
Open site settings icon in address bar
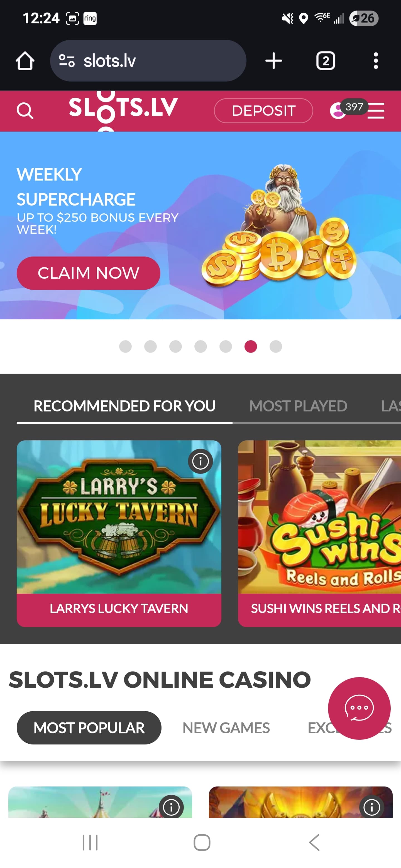pyautogui.click(x=67, y=61)
